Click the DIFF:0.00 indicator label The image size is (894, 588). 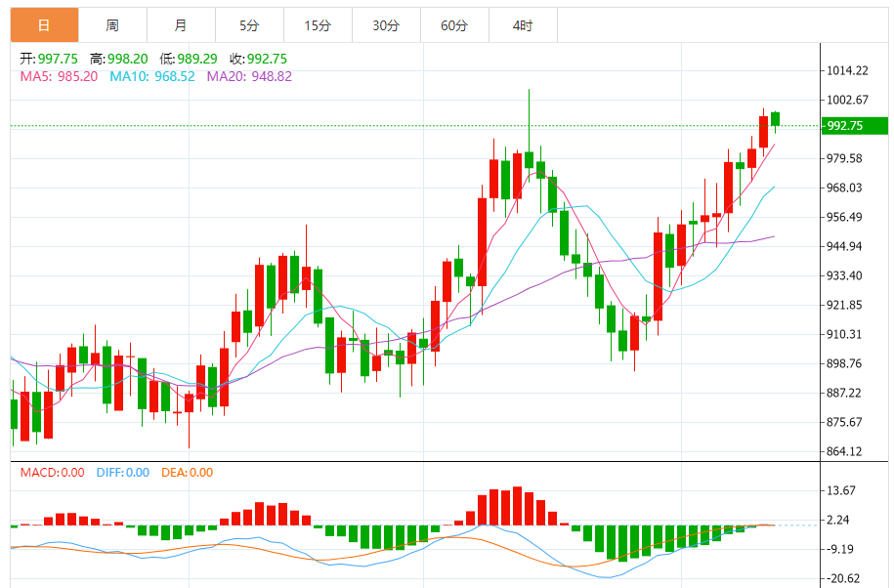point(122,473)
